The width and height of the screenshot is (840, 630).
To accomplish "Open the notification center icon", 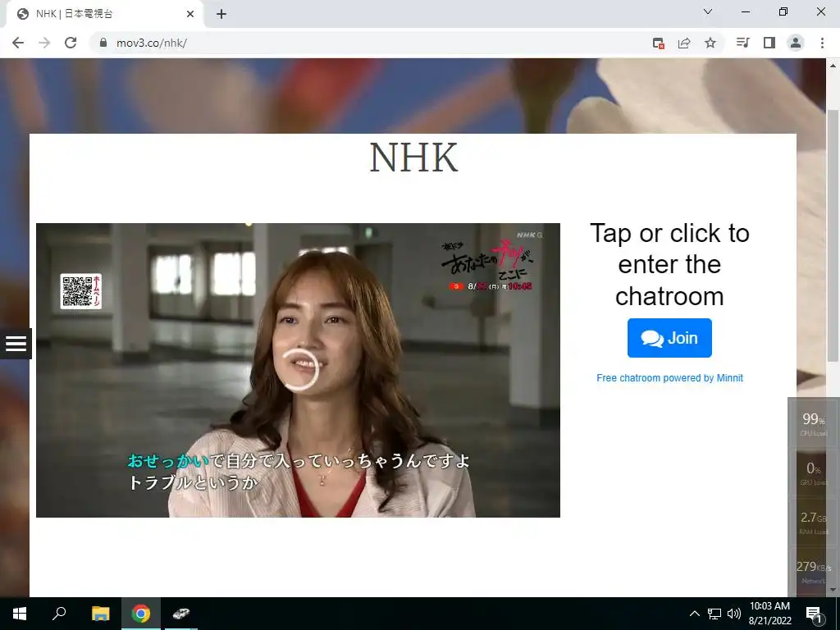I will [815, 614].
